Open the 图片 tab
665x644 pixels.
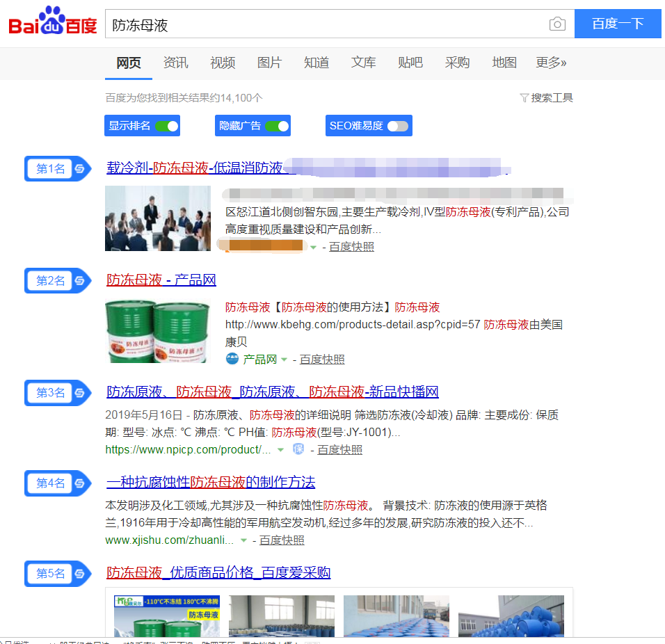[x=270, y=63]
